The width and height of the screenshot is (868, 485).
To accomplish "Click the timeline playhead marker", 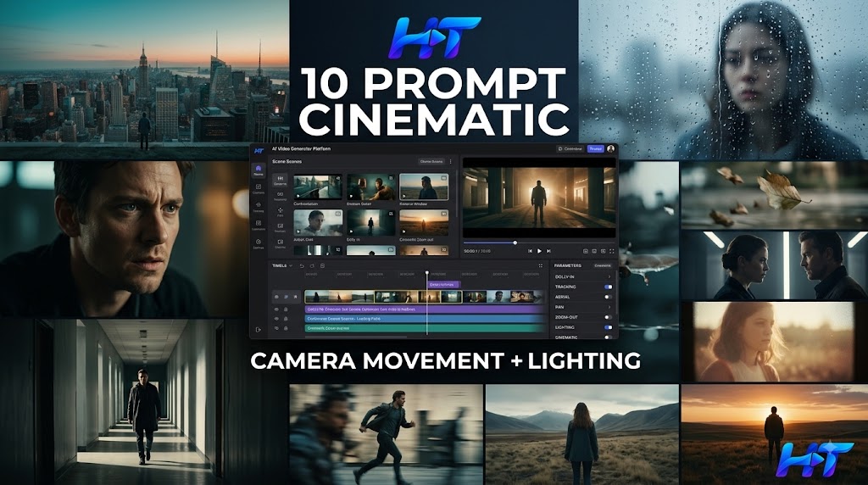I will click(x=427, y=273).
